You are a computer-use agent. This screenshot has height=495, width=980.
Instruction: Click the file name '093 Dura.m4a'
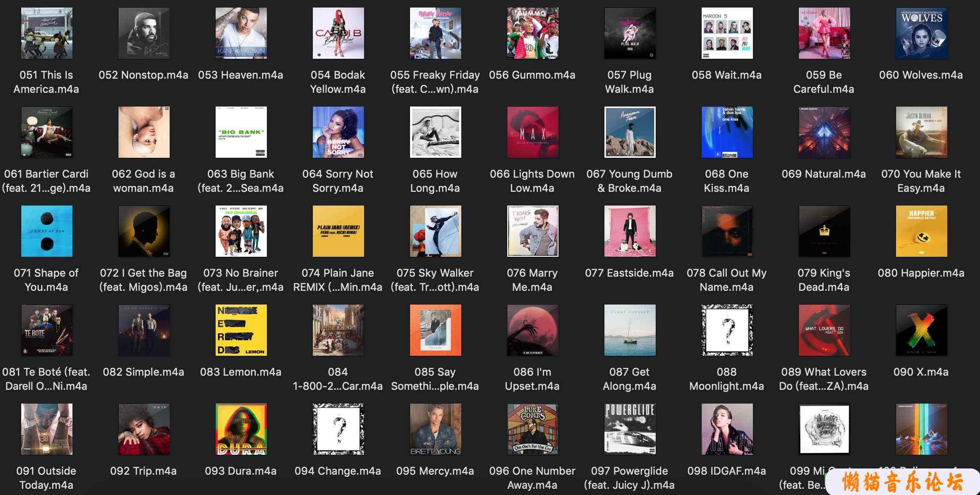[241, 471]
